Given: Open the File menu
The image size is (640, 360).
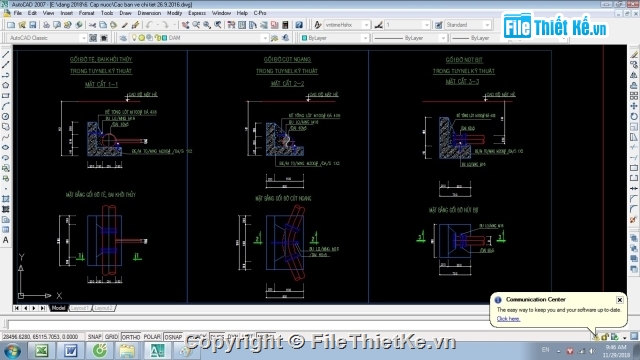Looking at the screenshot, I should click(x=18, y=13).
